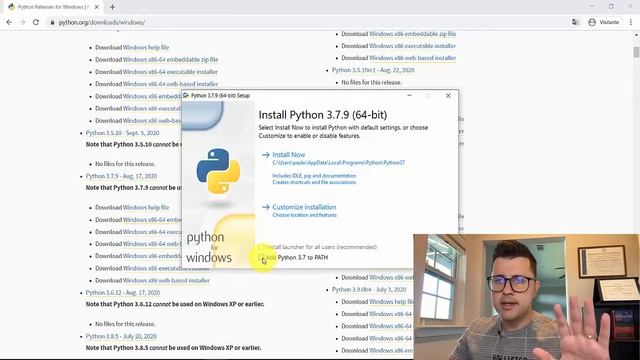Download Windows x86 executable installer above Python 3.5.10rc1
This screenshot has height=360, width=640.
pos(412,46)
